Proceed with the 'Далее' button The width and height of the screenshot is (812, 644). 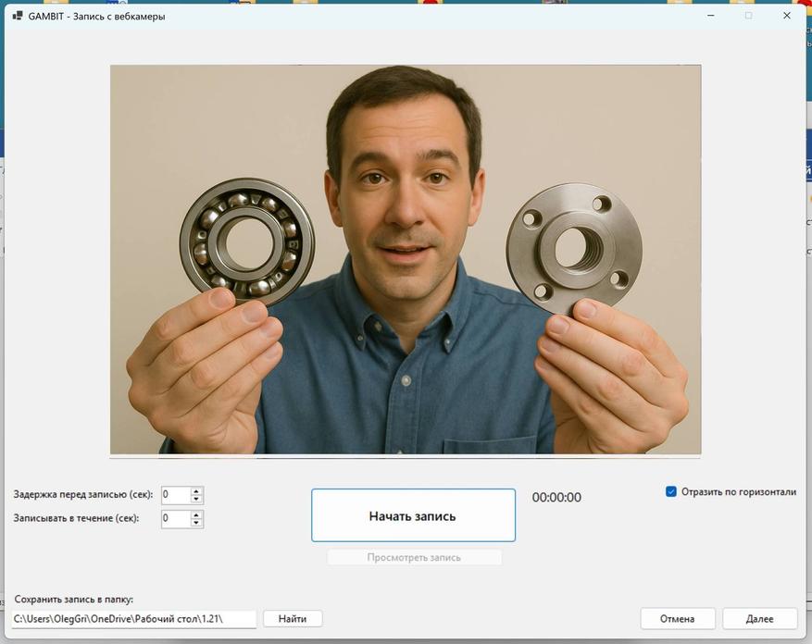pos(759,618)
